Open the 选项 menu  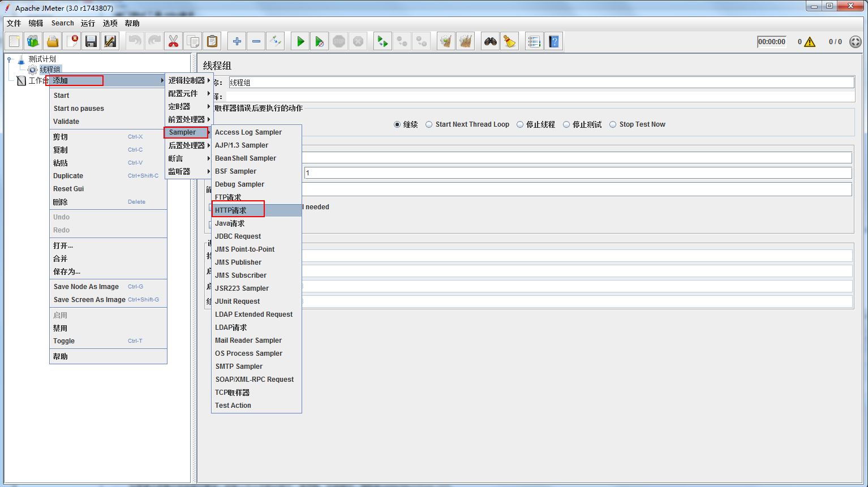coord(110,23)
